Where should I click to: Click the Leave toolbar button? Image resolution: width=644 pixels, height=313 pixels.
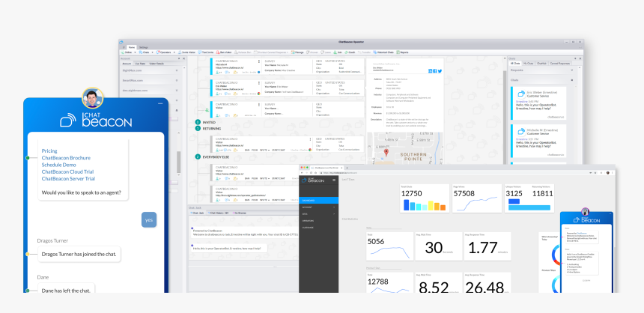326,52
